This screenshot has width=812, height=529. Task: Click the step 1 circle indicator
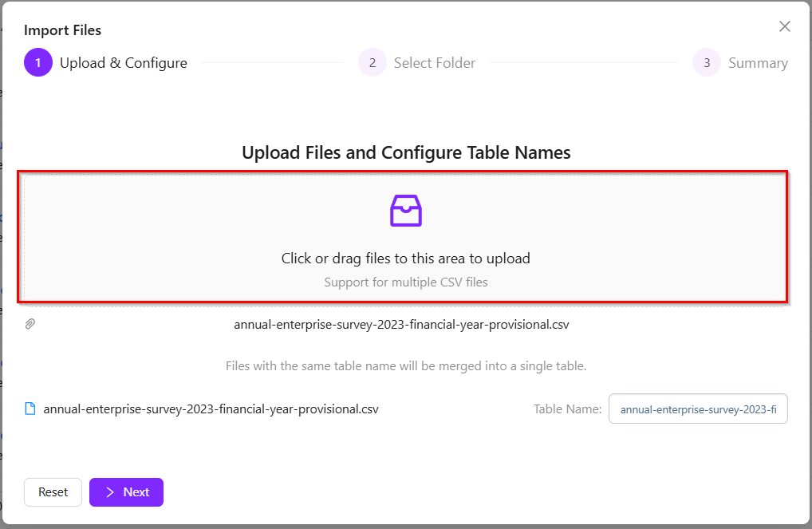pos(37,63)
